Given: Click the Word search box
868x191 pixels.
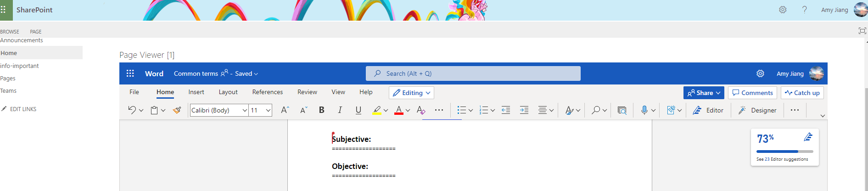Looking at the screenshot, I should click(473, 73).
